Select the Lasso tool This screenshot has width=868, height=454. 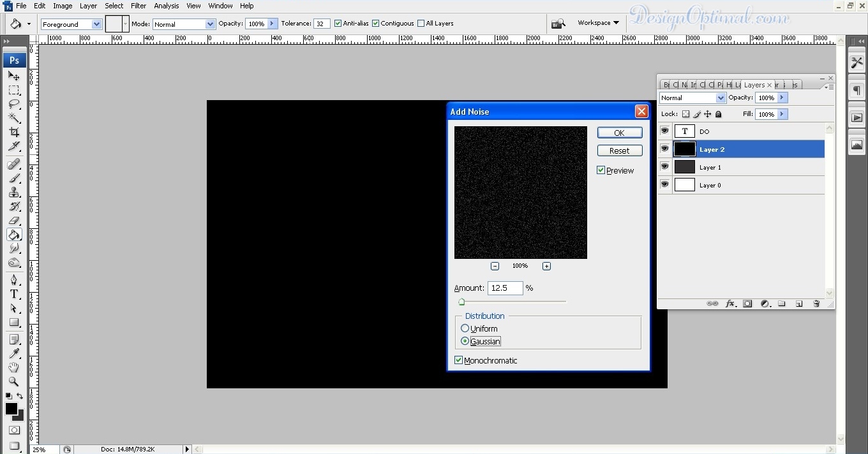click(x=14, y=105)
